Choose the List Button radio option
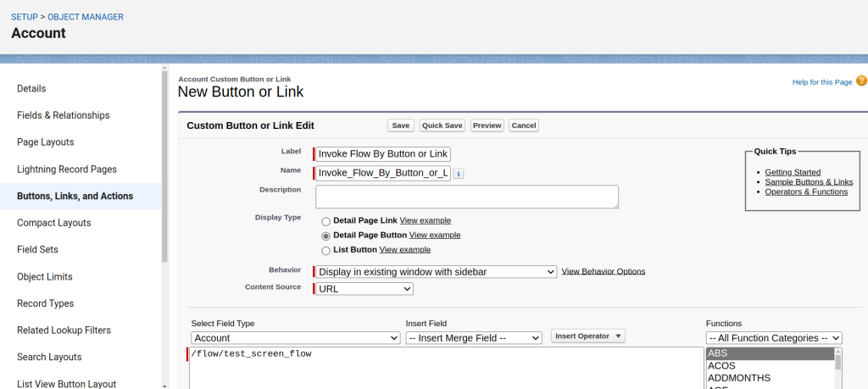868x389 pixels. click(326, 251)
